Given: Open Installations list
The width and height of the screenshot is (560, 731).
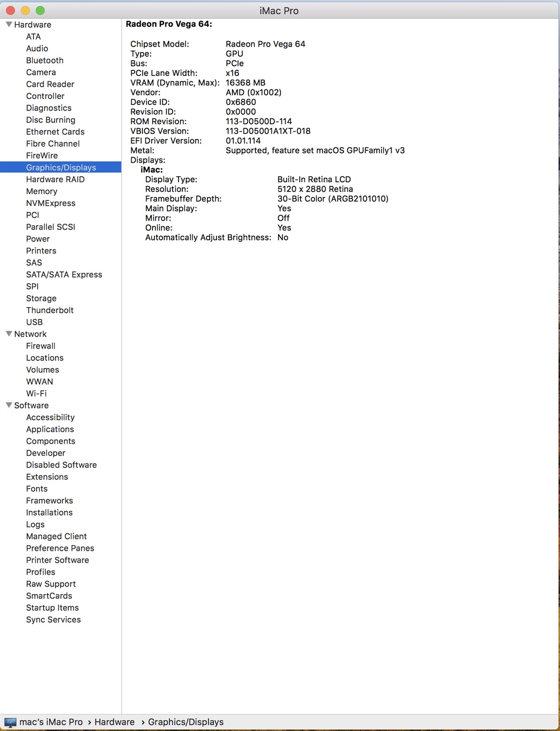Looking at the screenshot, I should [x=49, y=512].
